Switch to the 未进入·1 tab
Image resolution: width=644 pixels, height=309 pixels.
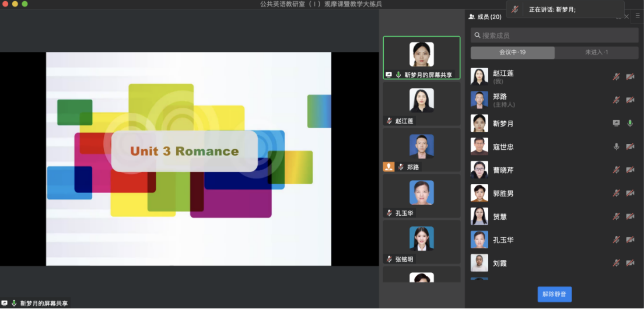pos(596,52)
